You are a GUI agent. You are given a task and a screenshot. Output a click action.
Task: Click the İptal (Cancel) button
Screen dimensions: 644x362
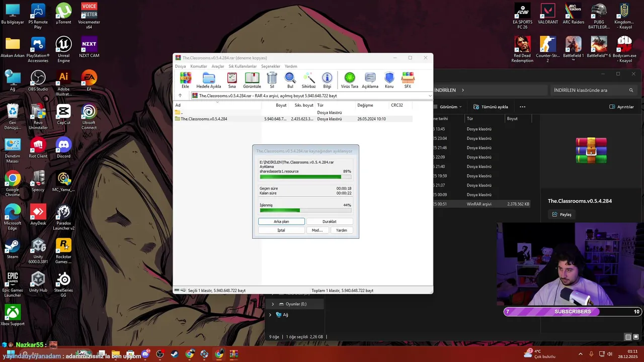281,230
